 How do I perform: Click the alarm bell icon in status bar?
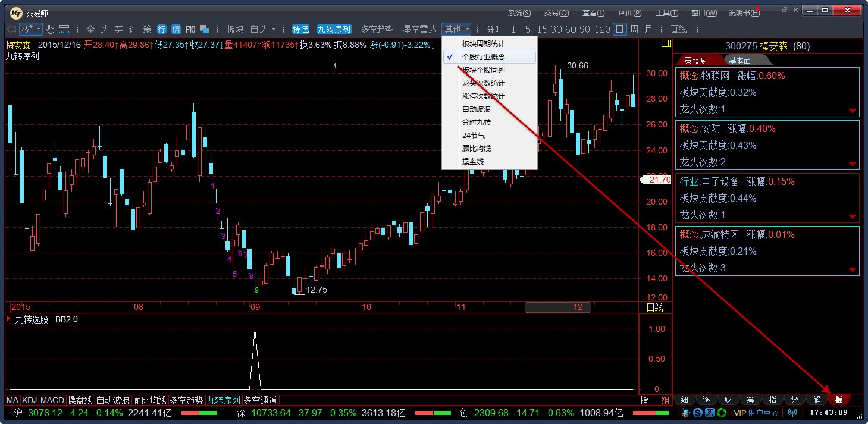tap(685, 413)
